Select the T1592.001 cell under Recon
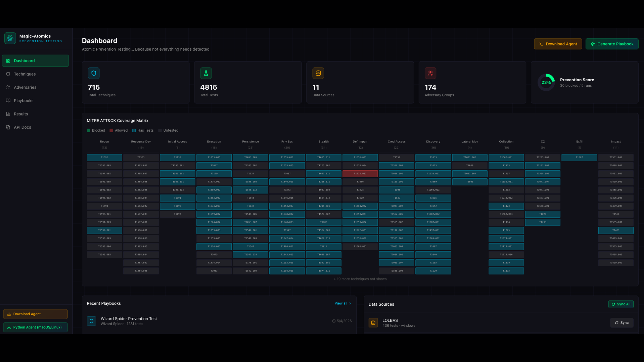This screenshot has width=644, height=362. pos(104,230)
